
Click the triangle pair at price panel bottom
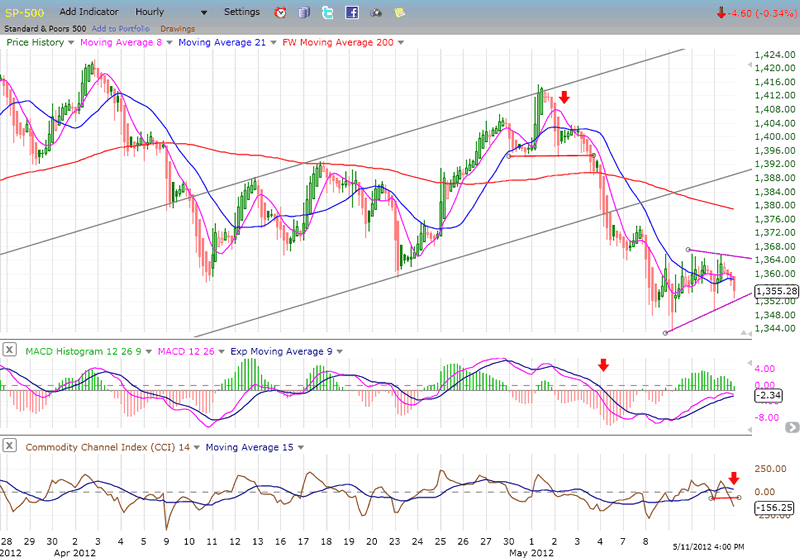pos(746,333)
